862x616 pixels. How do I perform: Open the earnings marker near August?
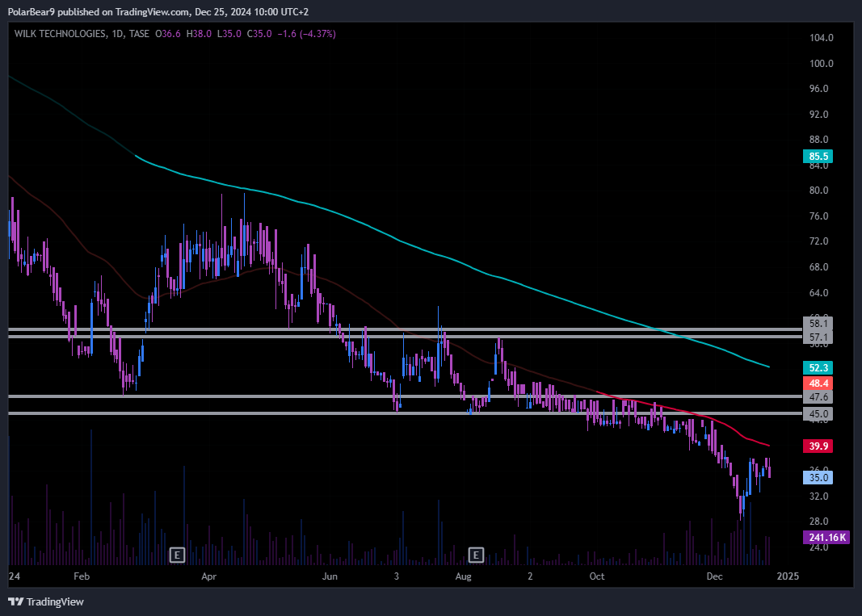point(476,555)
